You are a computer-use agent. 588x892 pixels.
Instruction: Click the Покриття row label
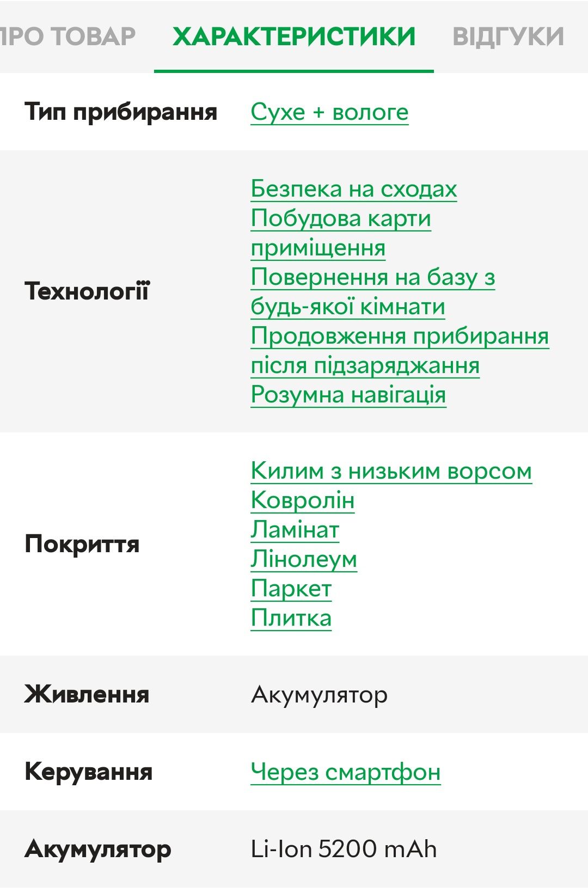(x=82, y=545)
